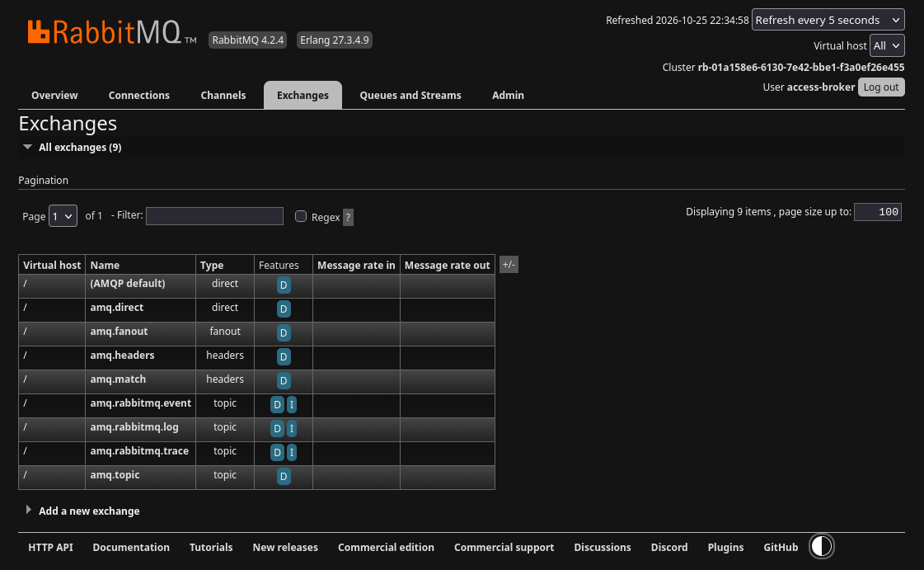This screenshot has height=570, width=924.
Task: Go to the Overview tab
Action: 54,95
